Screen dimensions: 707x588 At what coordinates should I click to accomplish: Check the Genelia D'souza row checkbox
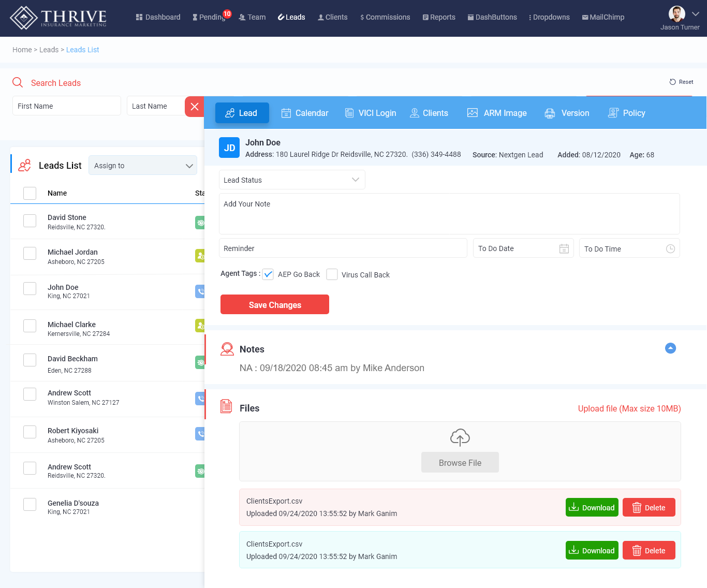pos(30,504)
